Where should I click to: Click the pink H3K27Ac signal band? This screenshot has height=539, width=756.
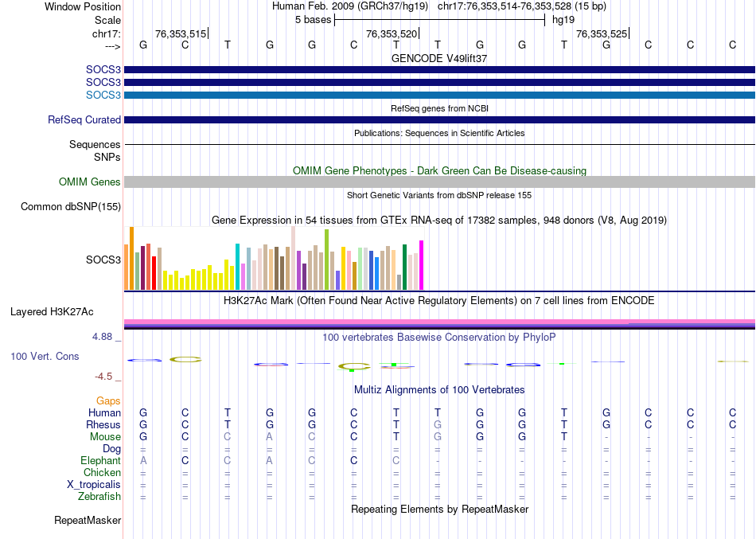pos(439,322)
